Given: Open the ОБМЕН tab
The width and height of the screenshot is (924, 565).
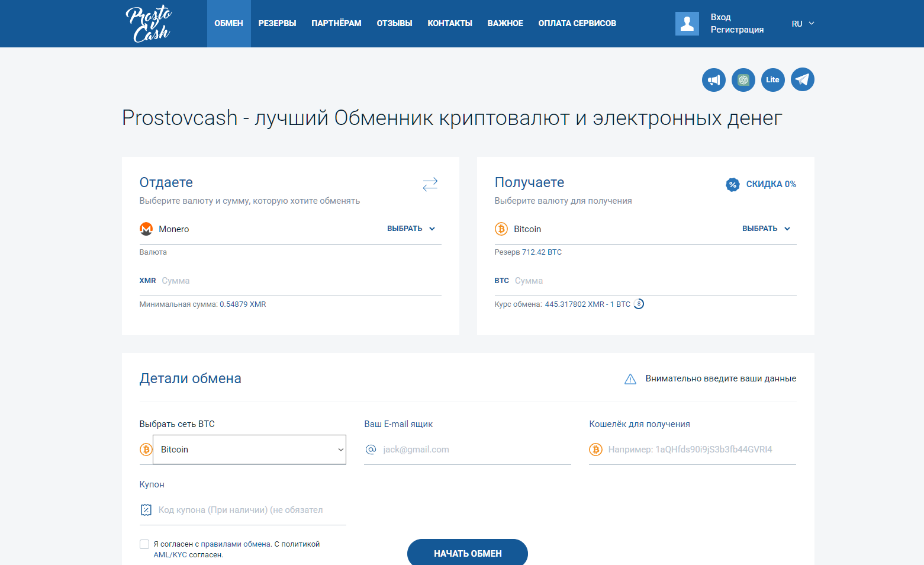Looking at the screenshot, I should (229, 24).
